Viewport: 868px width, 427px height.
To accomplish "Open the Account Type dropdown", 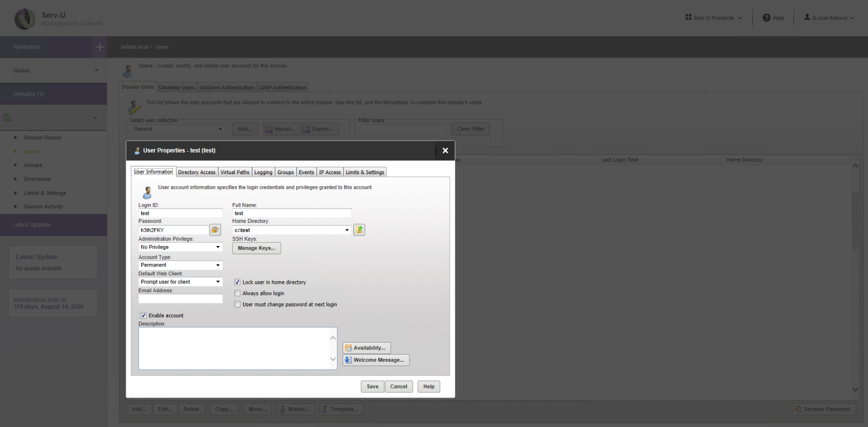I will 217,265.
